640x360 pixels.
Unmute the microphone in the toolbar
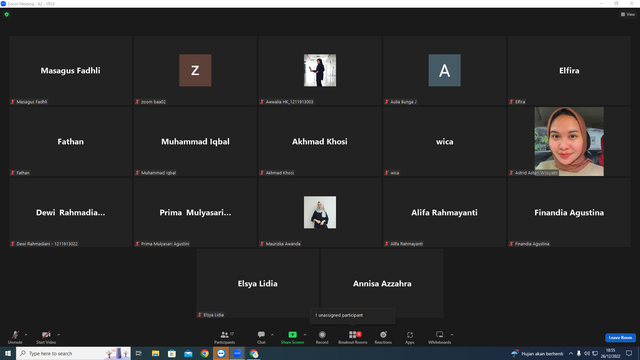(x=15, y=337)
